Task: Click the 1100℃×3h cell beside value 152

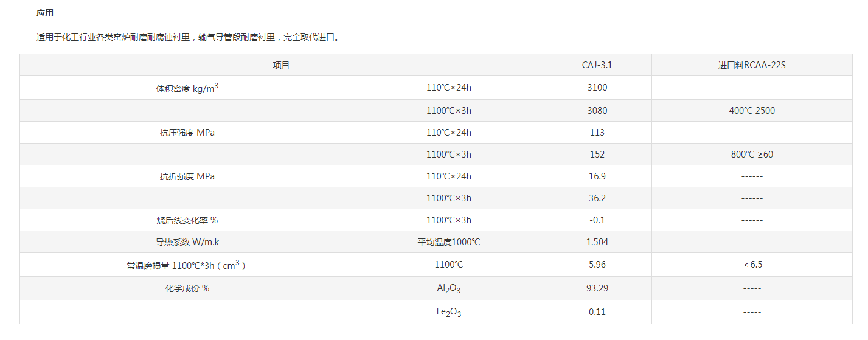Action: point(449,154)
